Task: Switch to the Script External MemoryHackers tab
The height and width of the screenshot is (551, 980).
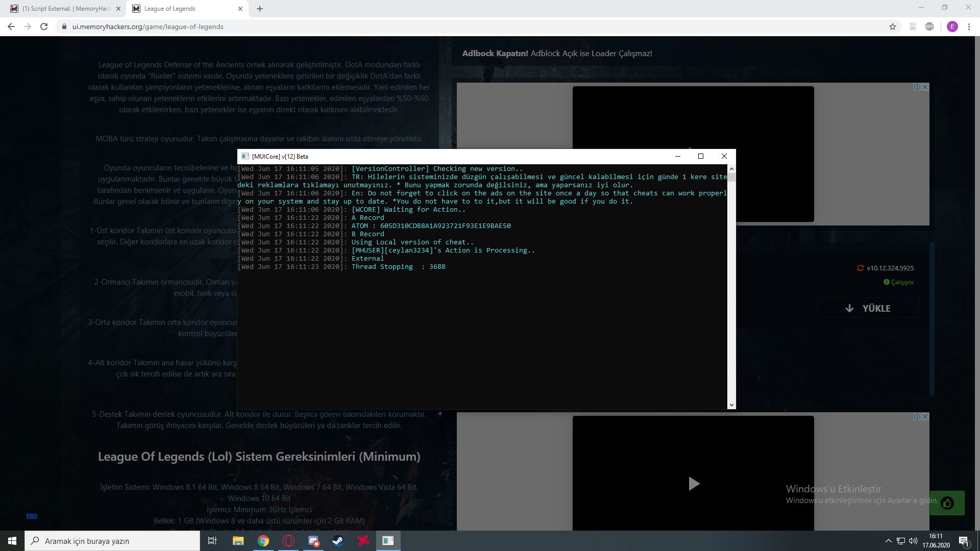Action: click(x=66, y=9)
